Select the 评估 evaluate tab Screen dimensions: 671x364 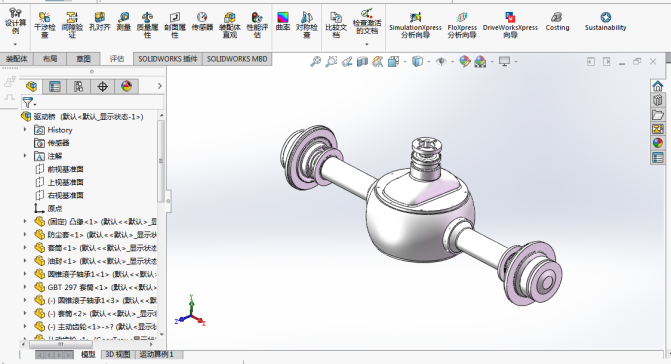click(x=116, y=59)
